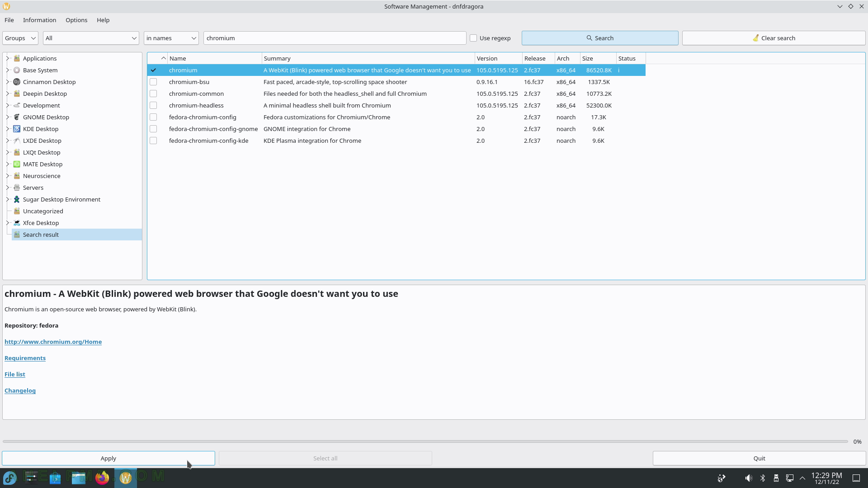Click the Sugar Desktop Environment icon
The image size is (868, 488).
click(x=17, y=199)
